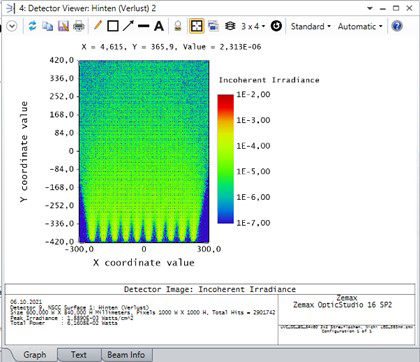This screenshot has width=420, height=362.
Task: Select the pencil annotate tool
Action: (97, 26)
